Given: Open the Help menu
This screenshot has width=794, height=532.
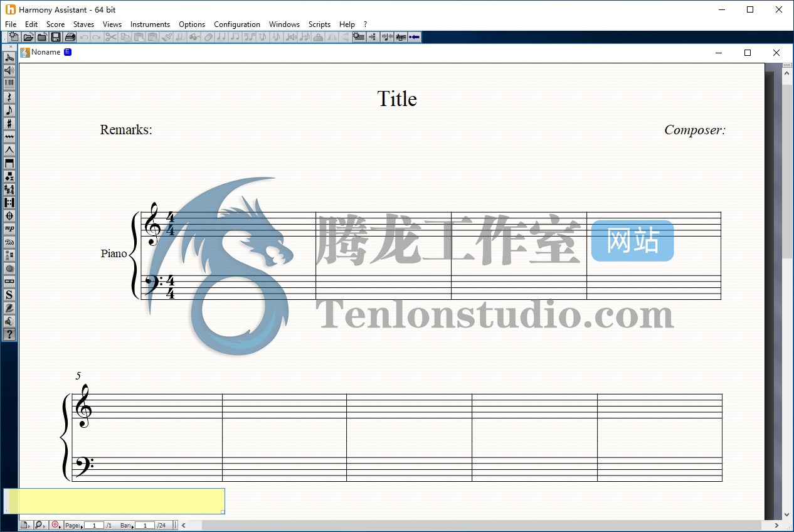Looking at the screenshot, I should pyautogui.click(x=347, y=24).
